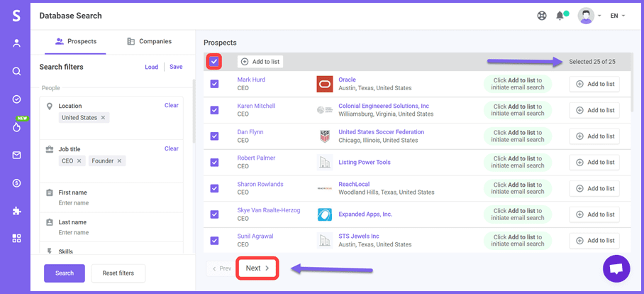Open the dollar sign icon in sidebar
This screenshot has height=294, width=644.
(16, 183)
